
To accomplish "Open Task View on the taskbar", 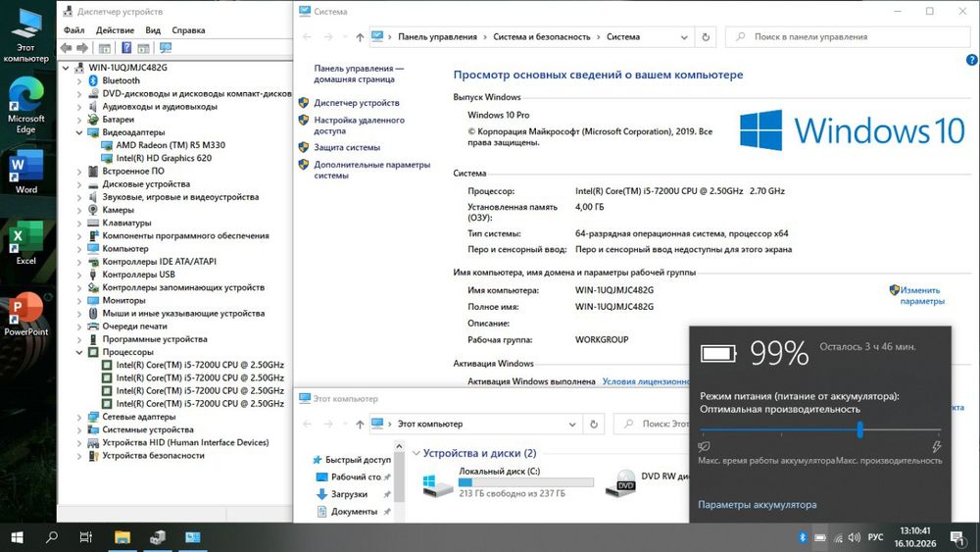I will (86, 537).
